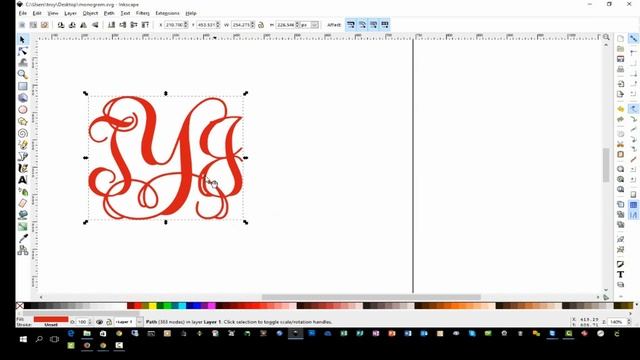Flip selected object vertically
The width and height of the screenshot is (640, 360).
pos(95,25)
